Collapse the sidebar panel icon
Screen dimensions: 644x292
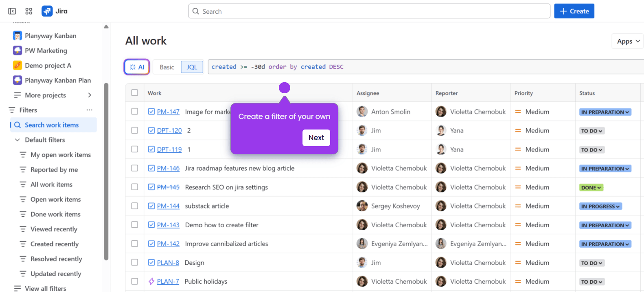(12, 11)
